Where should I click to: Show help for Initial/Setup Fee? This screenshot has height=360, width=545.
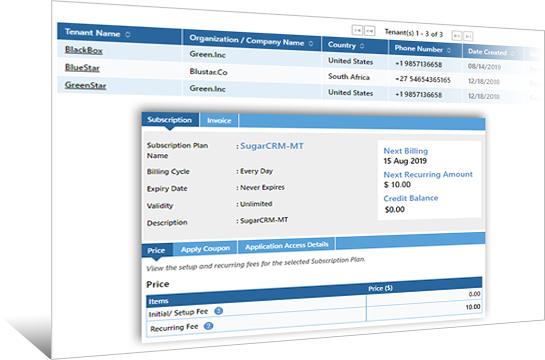tap(218, 311)
